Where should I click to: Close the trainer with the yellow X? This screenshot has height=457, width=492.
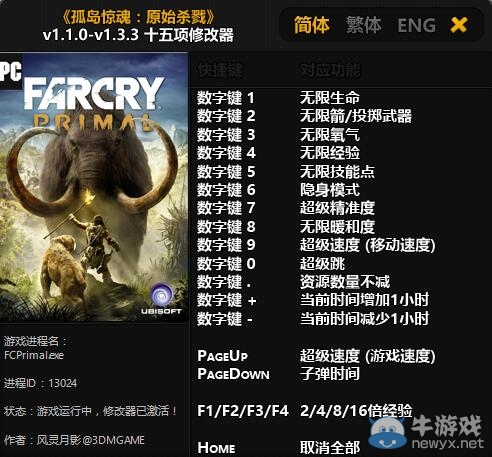point(459,25)
